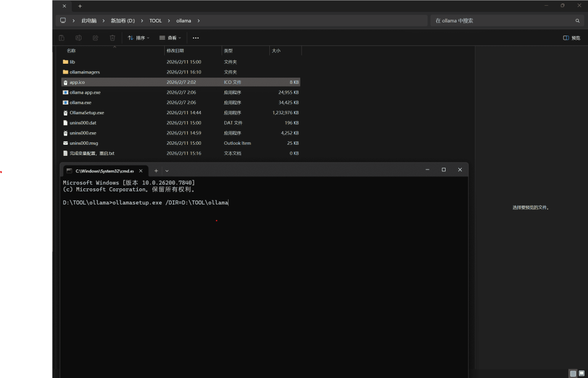
Task: Select the OllamaSetup.exe installer file
Action: click(x=87, y=113)
